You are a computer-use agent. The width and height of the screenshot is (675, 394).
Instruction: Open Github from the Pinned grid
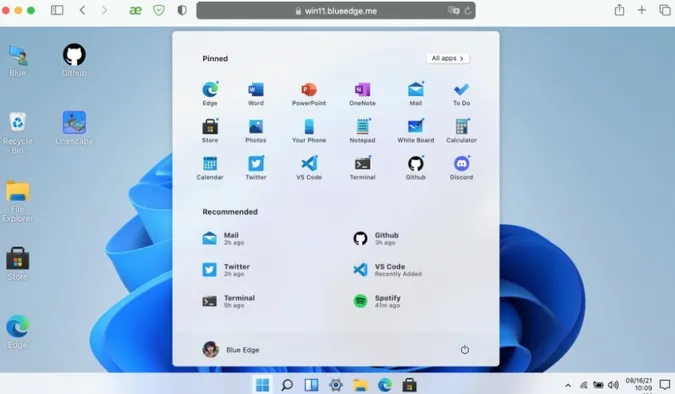(x=415, y=168)
